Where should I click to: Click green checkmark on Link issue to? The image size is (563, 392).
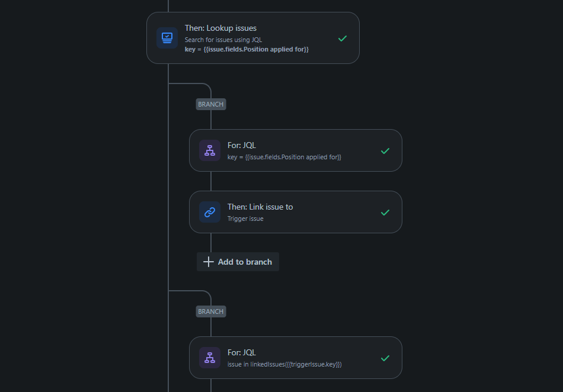tap(385, 213)
